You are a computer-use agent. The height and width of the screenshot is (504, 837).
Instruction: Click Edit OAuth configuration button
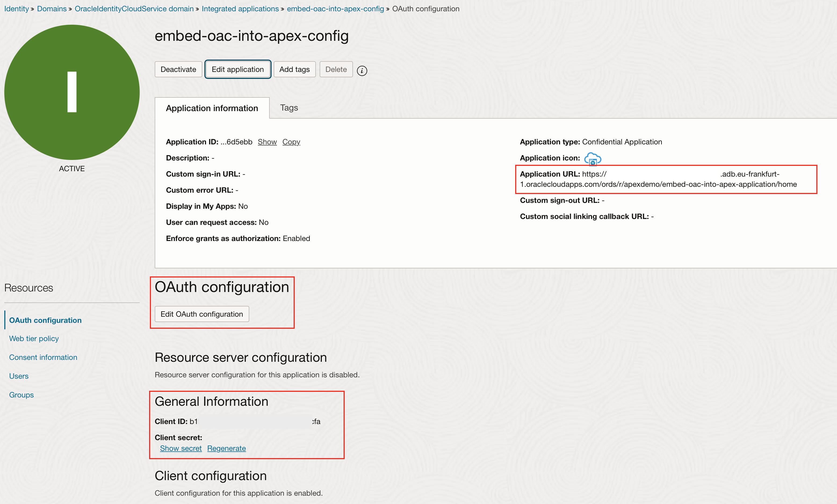(x=202, y=314)
